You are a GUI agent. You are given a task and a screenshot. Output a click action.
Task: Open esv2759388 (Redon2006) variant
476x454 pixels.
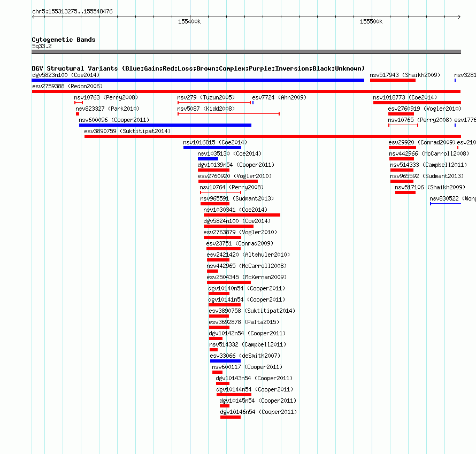click(x=67, y=86)
